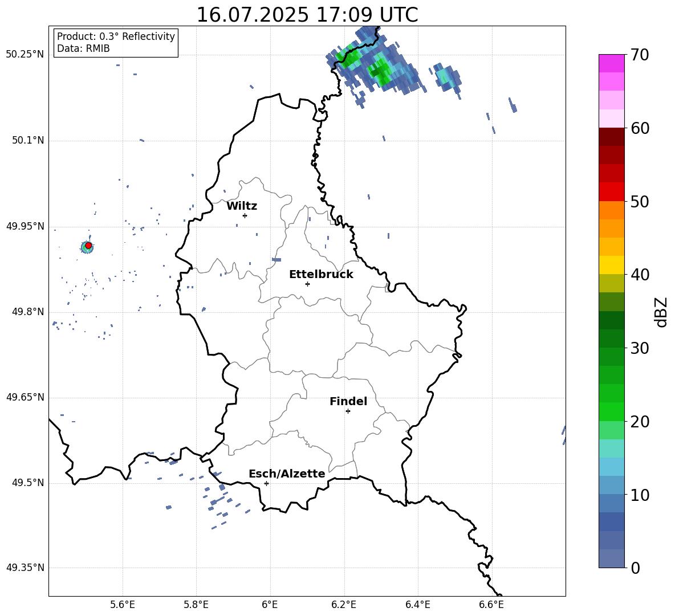The image size is (675, 616).
Task: Click the dark red 60 dBZ colorbar segment
Action: tap(611, 137)
